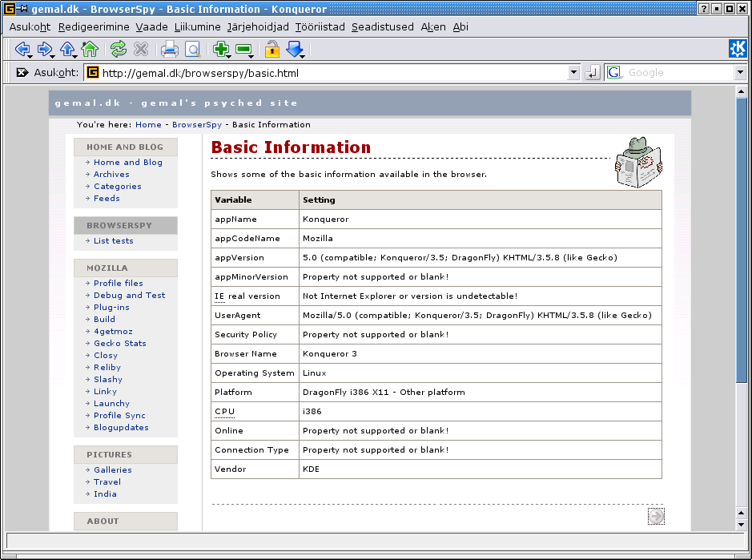The image size is (752, 560).
Task: Open the Seadistused menu
Action: pos(383,26)
